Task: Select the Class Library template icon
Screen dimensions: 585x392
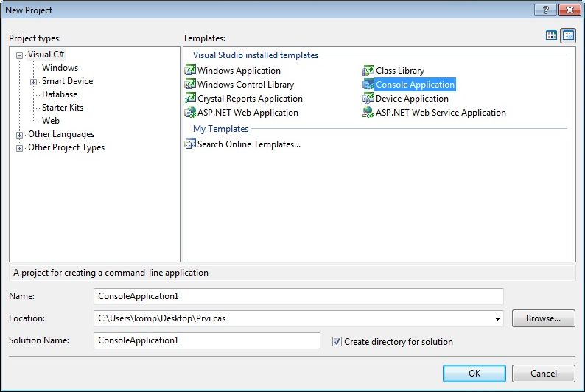Action: (368, 70)
